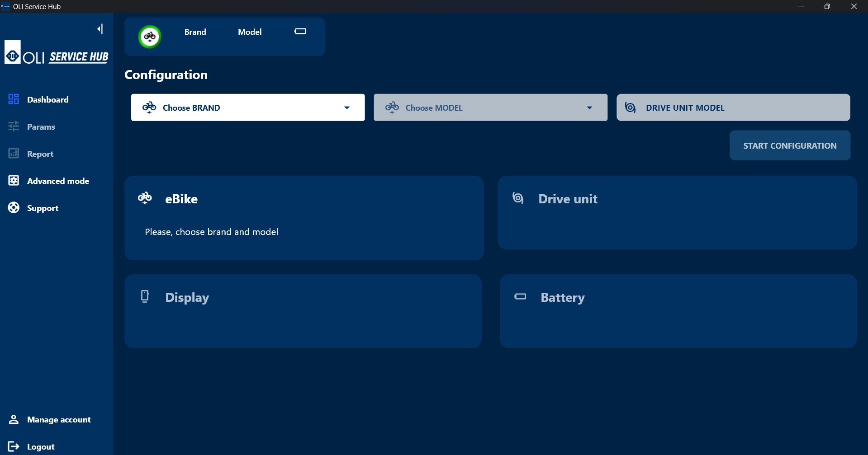Image resolution: width=868 pixels, height=455 pixels.
Task: Click the Logout exit icon
Action: point(14,446)
